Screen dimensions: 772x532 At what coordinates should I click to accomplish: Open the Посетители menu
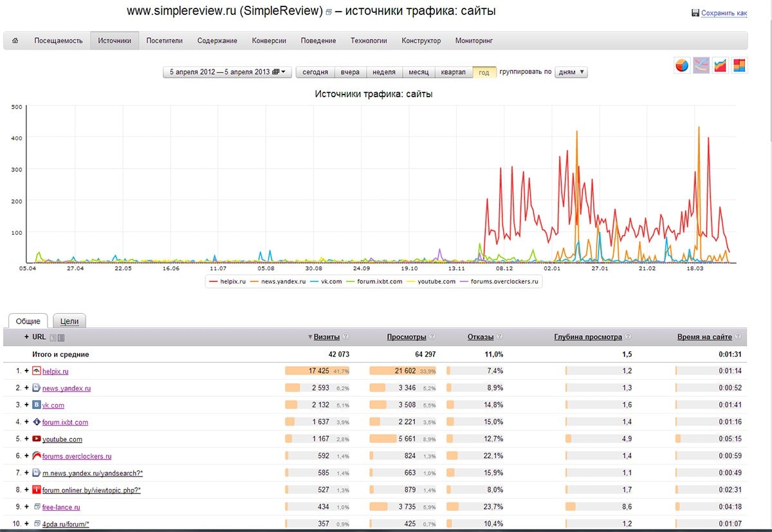click(164, 41)
